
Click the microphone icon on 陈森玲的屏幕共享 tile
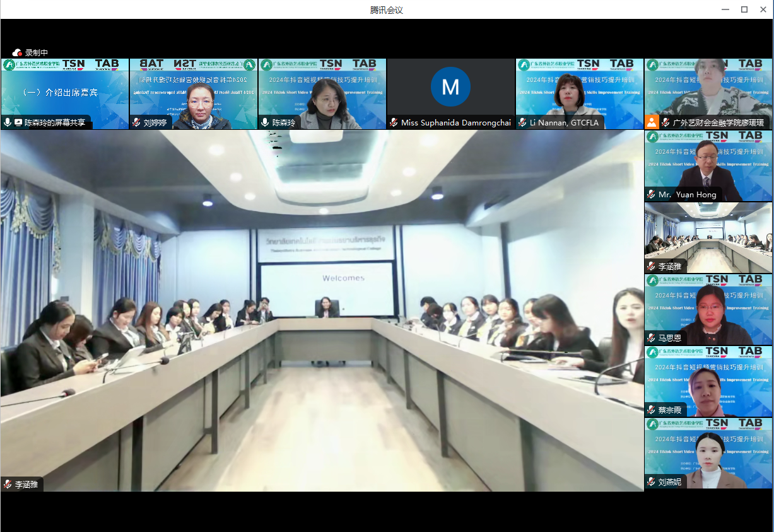point(8,123)
